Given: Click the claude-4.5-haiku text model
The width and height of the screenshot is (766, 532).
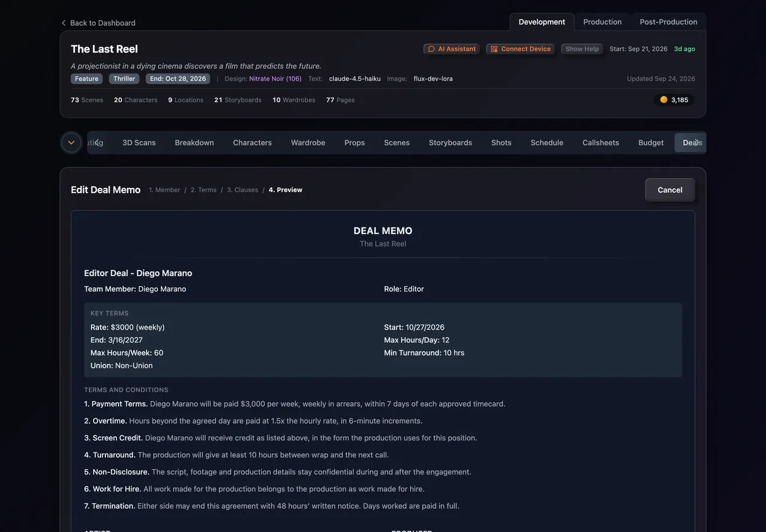Looking at the screenshot, I should (x=355, y=79).
